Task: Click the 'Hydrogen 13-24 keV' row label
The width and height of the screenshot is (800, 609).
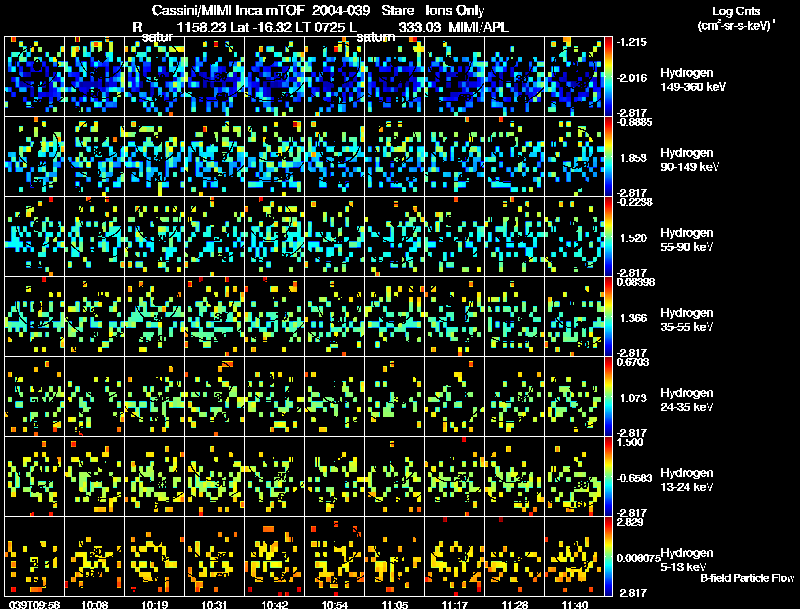Action: pyautogui.click(x=687, y=480)
